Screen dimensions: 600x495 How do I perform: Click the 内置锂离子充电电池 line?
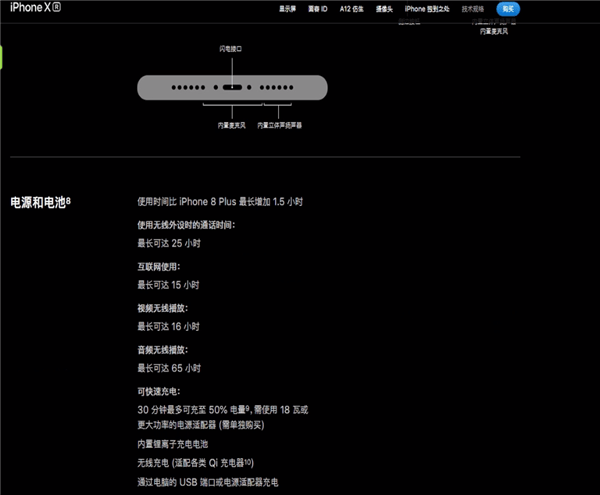pos(173,444)
